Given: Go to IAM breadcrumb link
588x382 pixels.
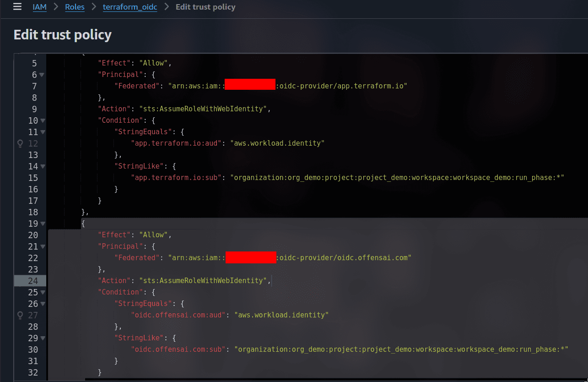Looking at the screenshot, I should [x=40, y=7].
